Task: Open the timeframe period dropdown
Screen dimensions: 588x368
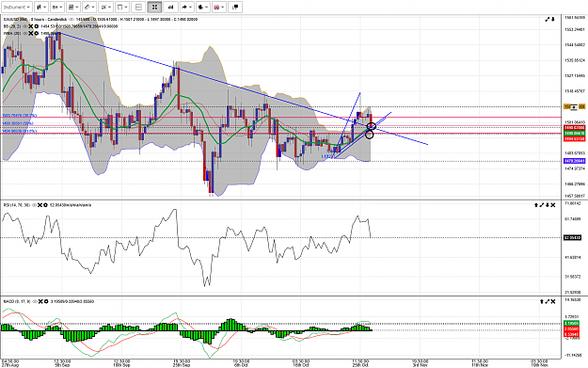Action: (57, 7)
